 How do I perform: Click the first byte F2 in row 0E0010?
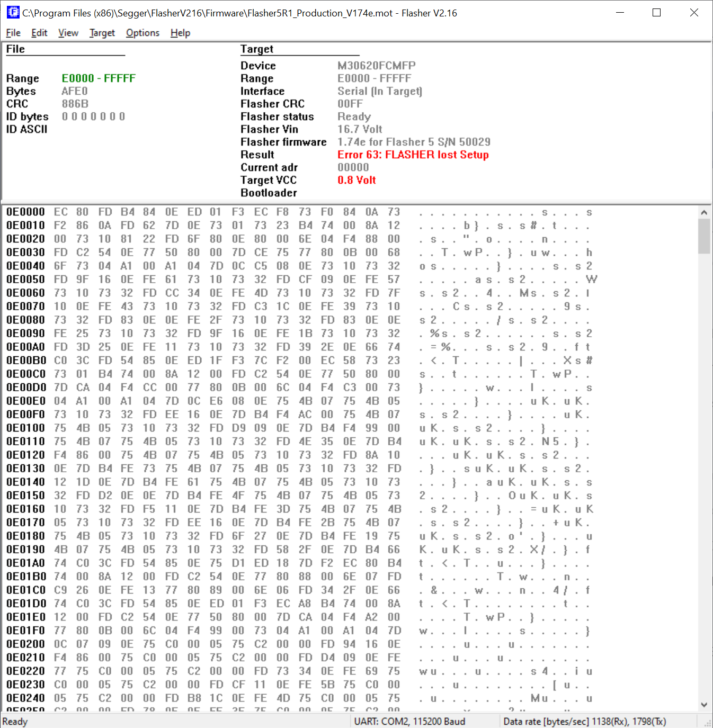click(60, 226)
